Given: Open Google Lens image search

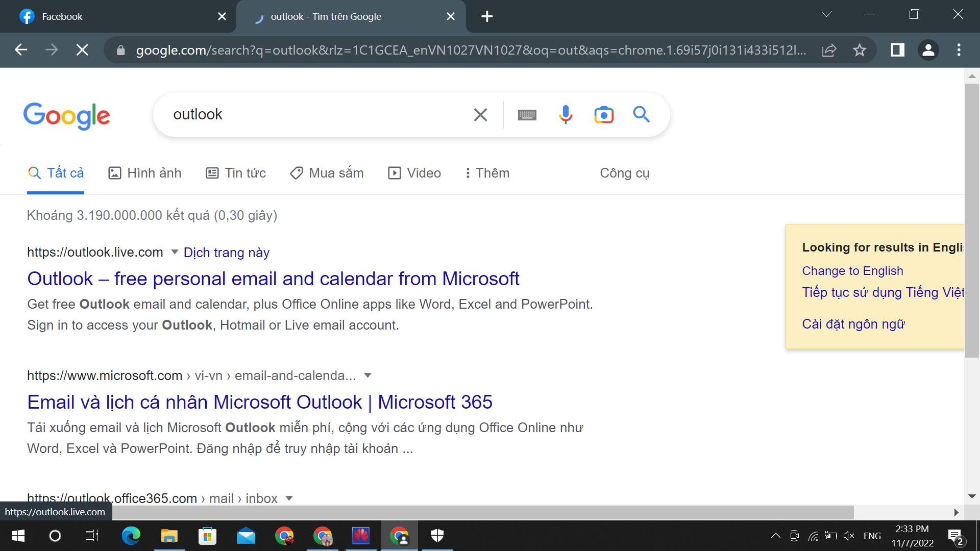Looking at the screenshot, I should pyautogui.click(x=603, y=114).
